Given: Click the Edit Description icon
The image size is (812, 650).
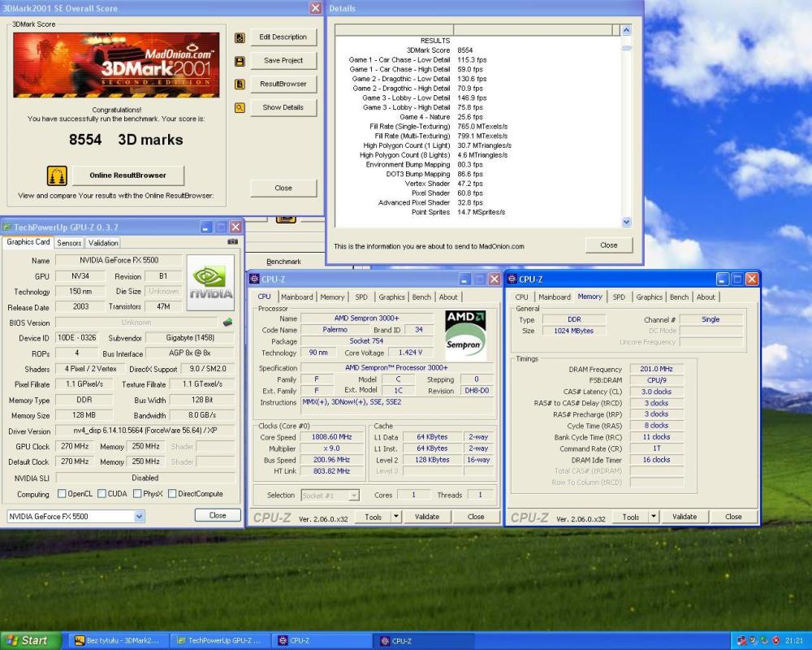Looking at the screenshot, I should click(238, 37).
